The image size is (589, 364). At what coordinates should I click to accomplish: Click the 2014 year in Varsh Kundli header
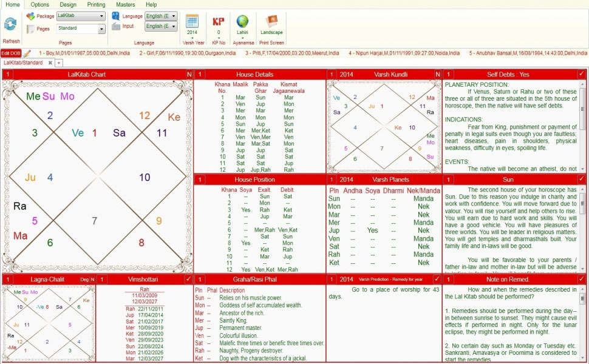pos(346,74)
